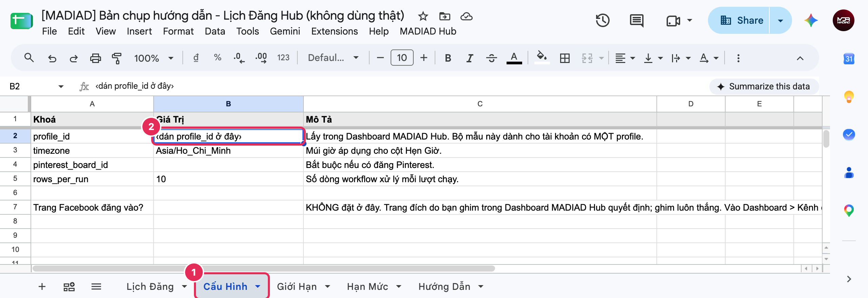Open version history clock icon

(603, 20)
